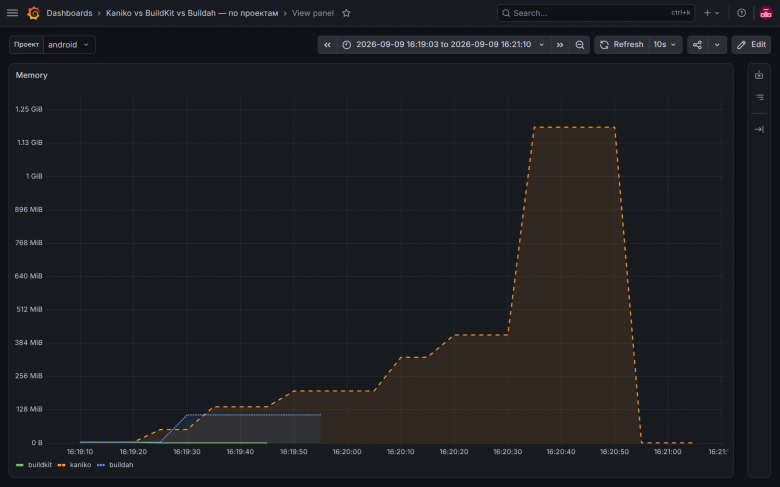The image size is (780, 487).
Task: Zoom out the time range
Action: pyautogui.click(x=580, y=45)
